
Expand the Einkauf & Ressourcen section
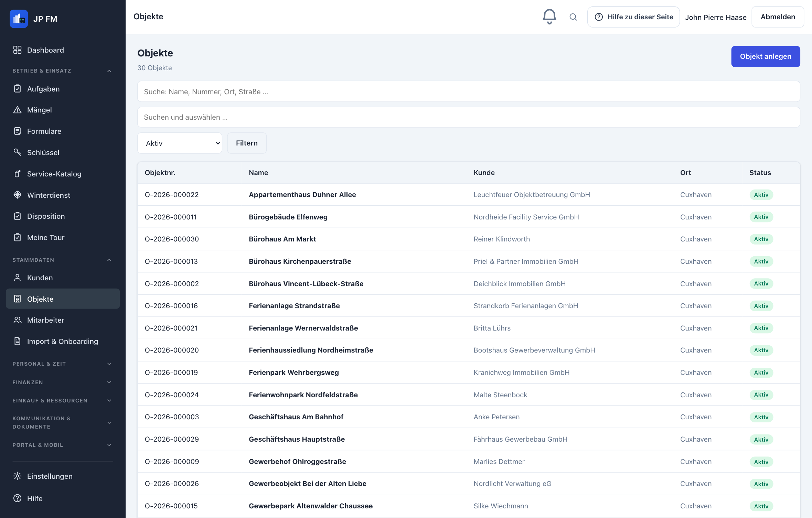109,401
